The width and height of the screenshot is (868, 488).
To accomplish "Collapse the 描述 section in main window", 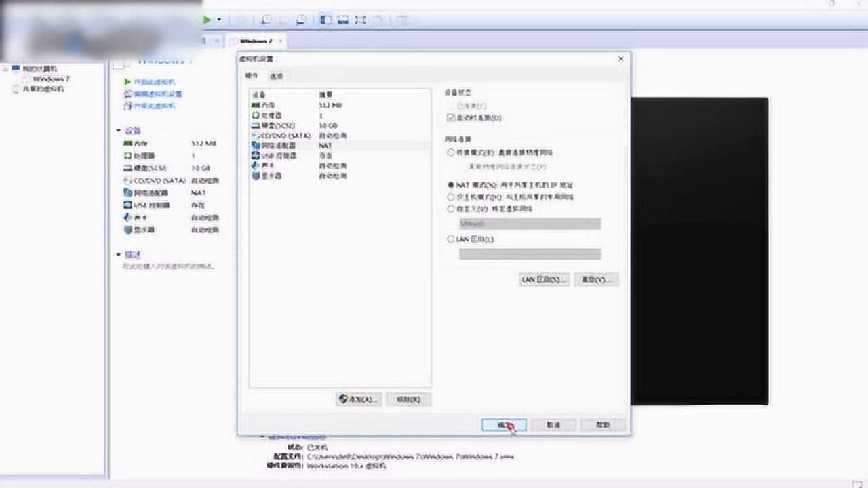I will click(119, 255).
